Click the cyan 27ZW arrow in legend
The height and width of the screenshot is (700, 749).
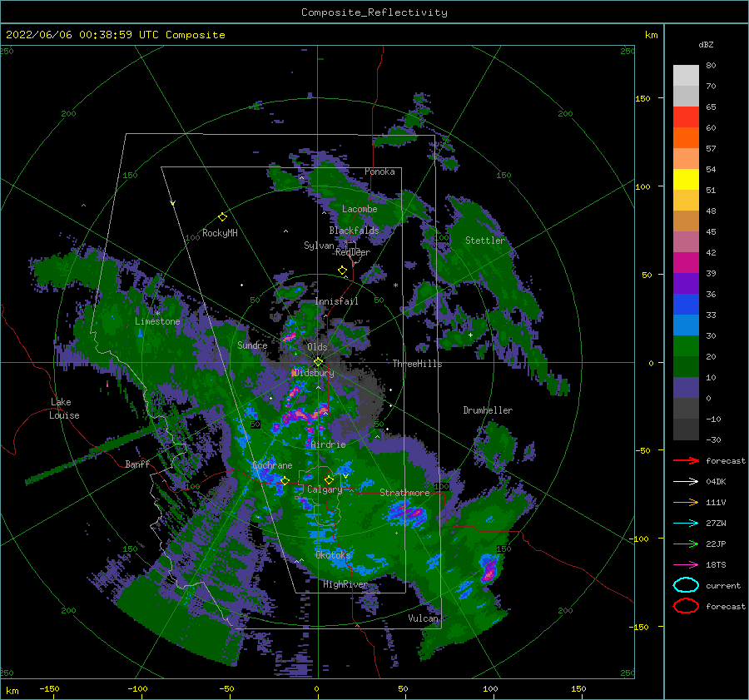coord(686,524)
